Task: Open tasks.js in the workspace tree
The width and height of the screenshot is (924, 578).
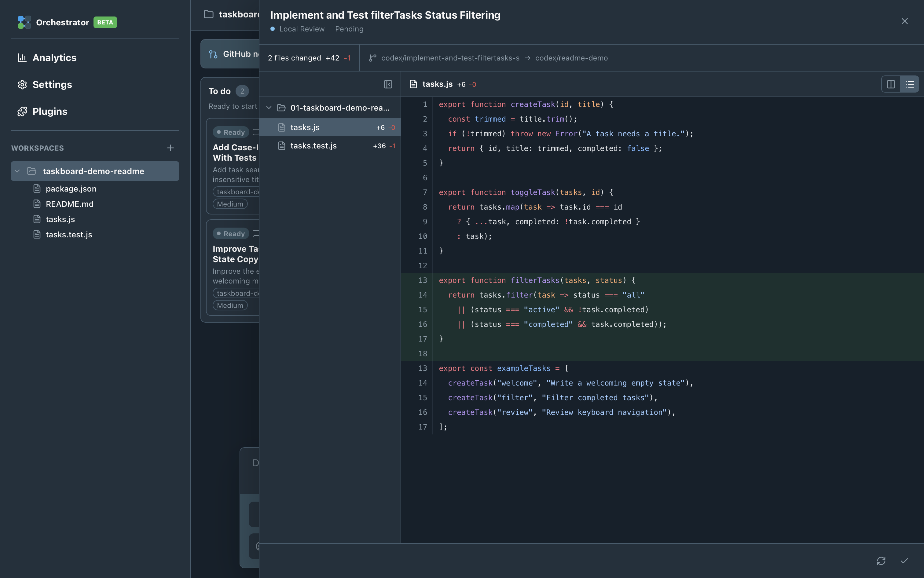Action: (x=60, y=219)
